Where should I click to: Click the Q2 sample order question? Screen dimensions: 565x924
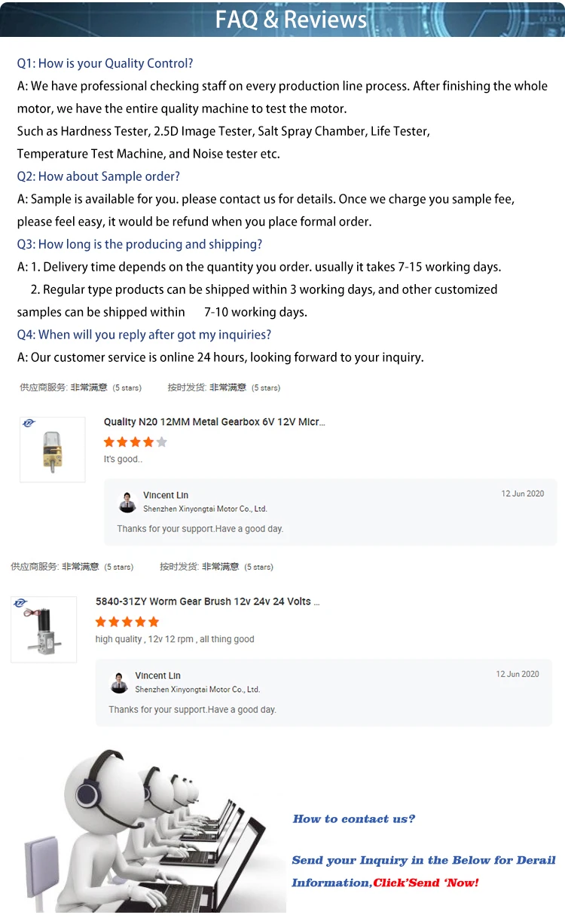point(99,176)
